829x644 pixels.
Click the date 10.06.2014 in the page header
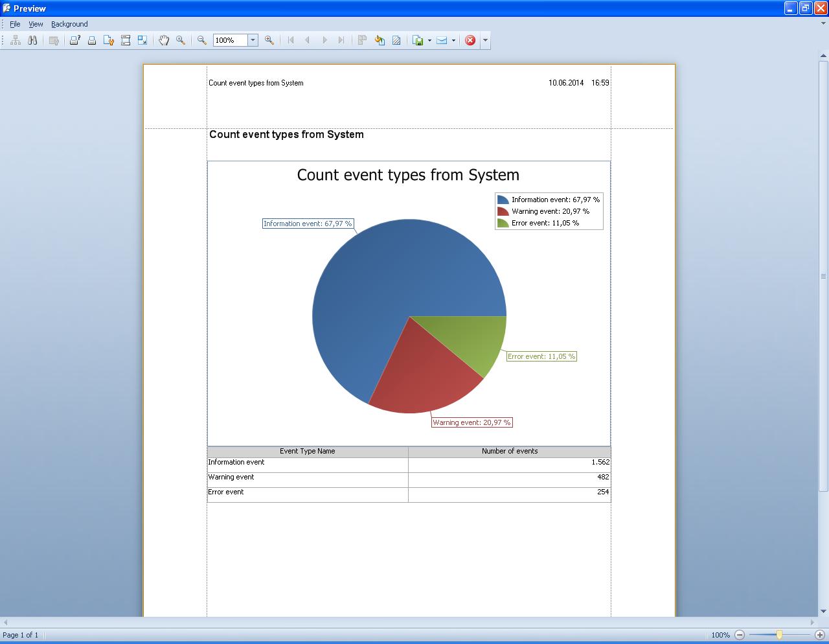coord(566,83)
